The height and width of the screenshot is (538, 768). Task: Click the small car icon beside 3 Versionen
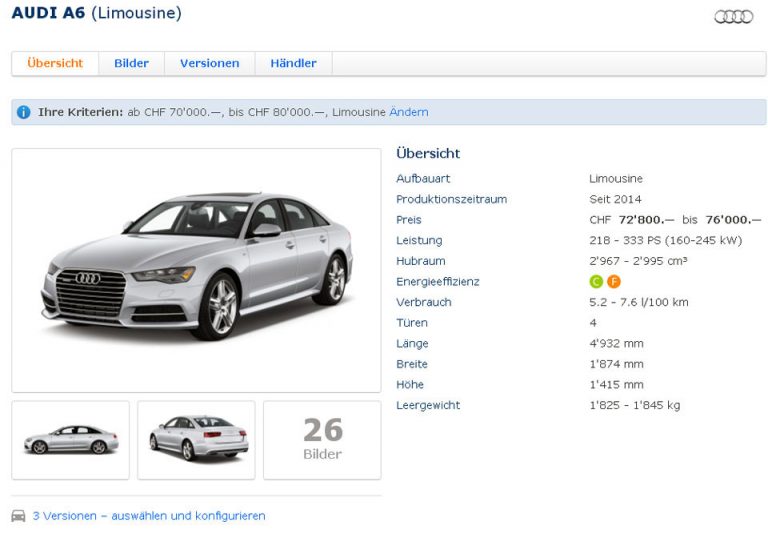pos(18,516)
